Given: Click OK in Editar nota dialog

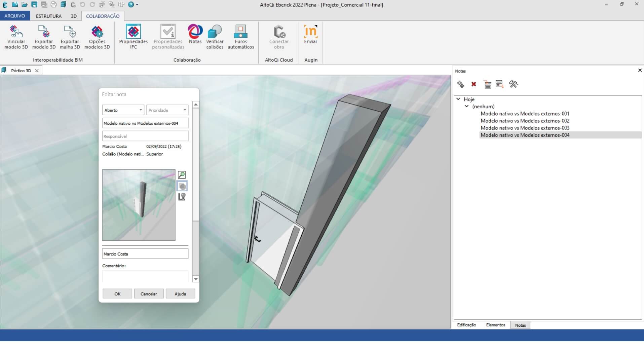Looking at the screenshot, I should [117, 294].
